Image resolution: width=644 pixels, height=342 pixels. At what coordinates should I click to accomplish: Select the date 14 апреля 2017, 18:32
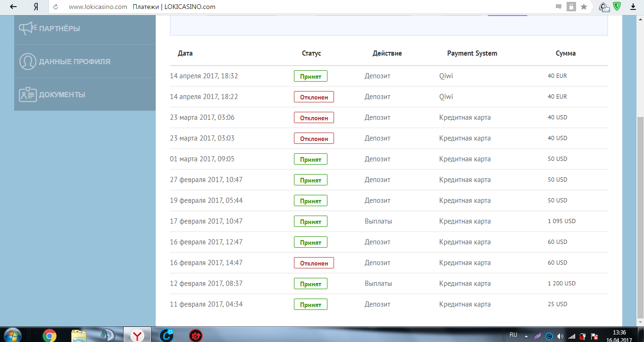pyautogui.click(x=204, y=76)
